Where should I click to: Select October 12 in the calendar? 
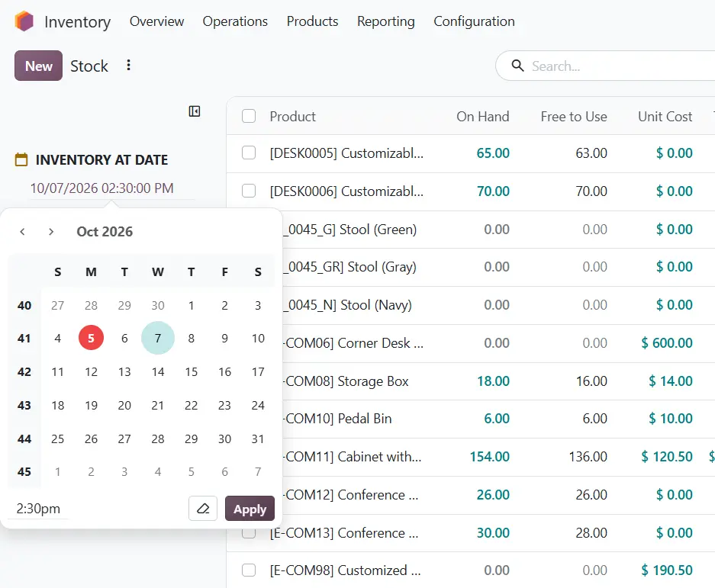(92, 372)
